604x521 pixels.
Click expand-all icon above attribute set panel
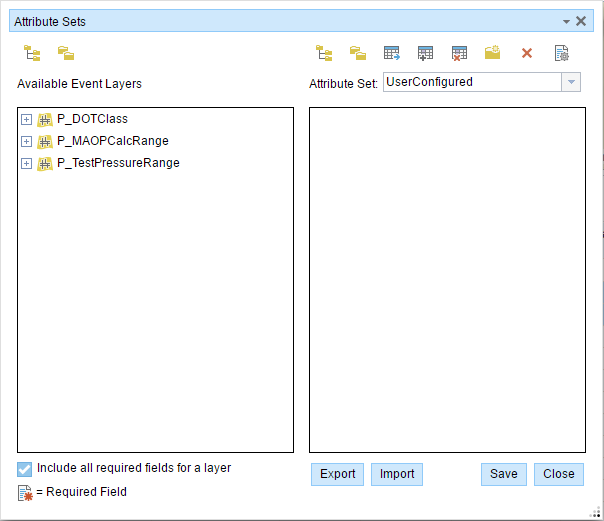[324, 53]
